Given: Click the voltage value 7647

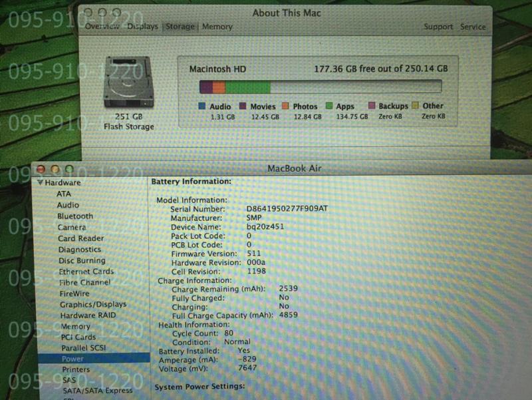Looking at the screenshot, I should [x=247, y=368].
